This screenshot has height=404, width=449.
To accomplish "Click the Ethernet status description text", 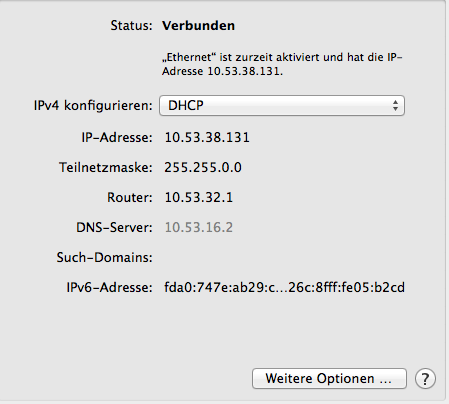I will click(282, 64).
